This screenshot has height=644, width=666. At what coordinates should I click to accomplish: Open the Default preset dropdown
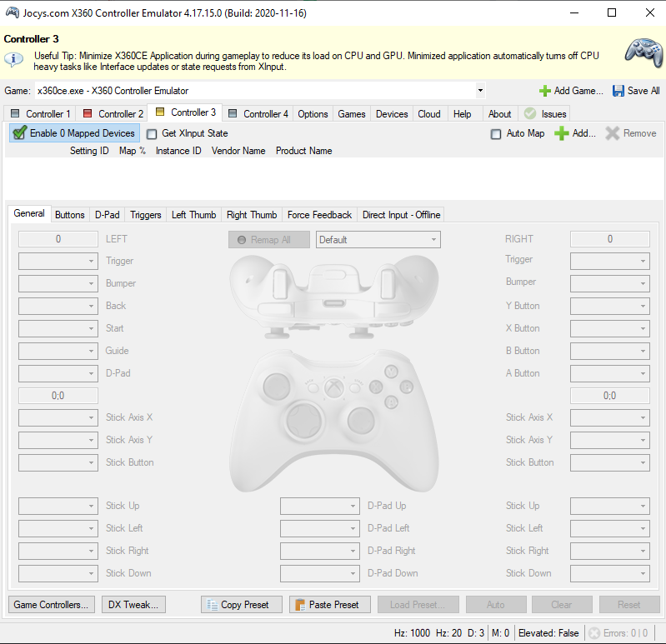pos(378,240)
